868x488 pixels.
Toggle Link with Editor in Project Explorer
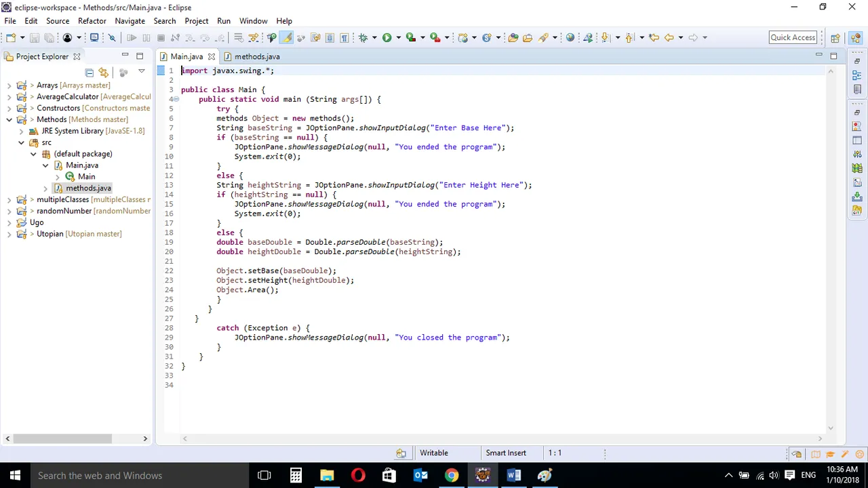[103, 72]
